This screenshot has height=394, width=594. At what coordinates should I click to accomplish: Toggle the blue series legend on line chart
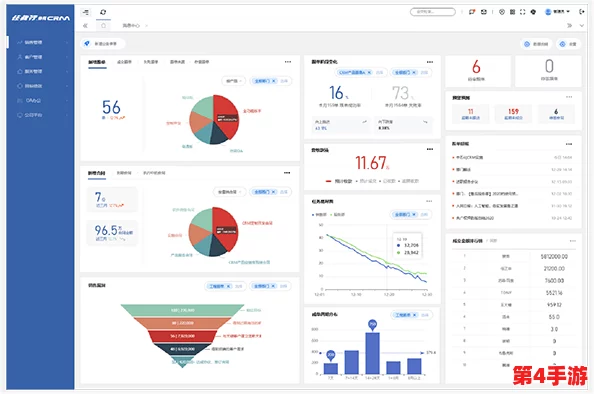pos(319,215)
